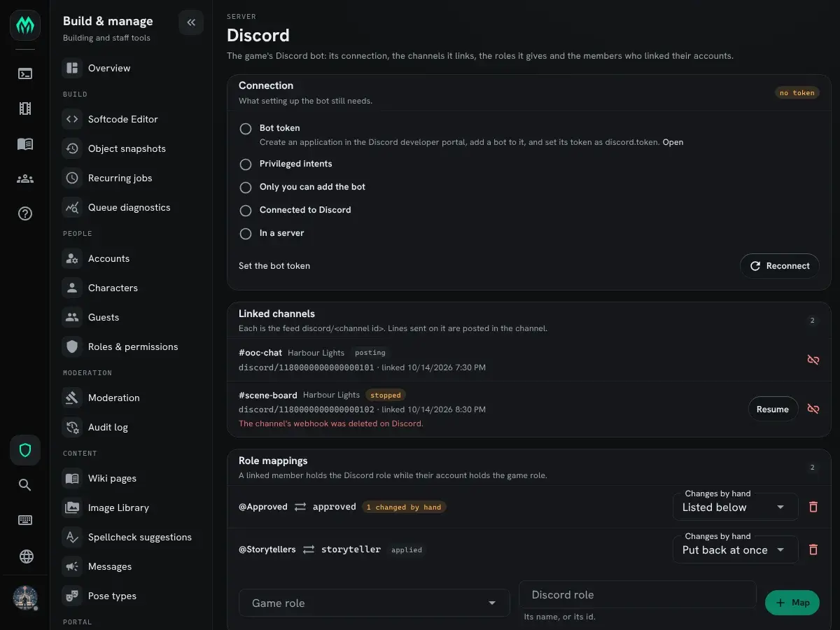Open Wiki pages in the sidebar
Viewport: 840px width, 630px height.
(131, 478)
